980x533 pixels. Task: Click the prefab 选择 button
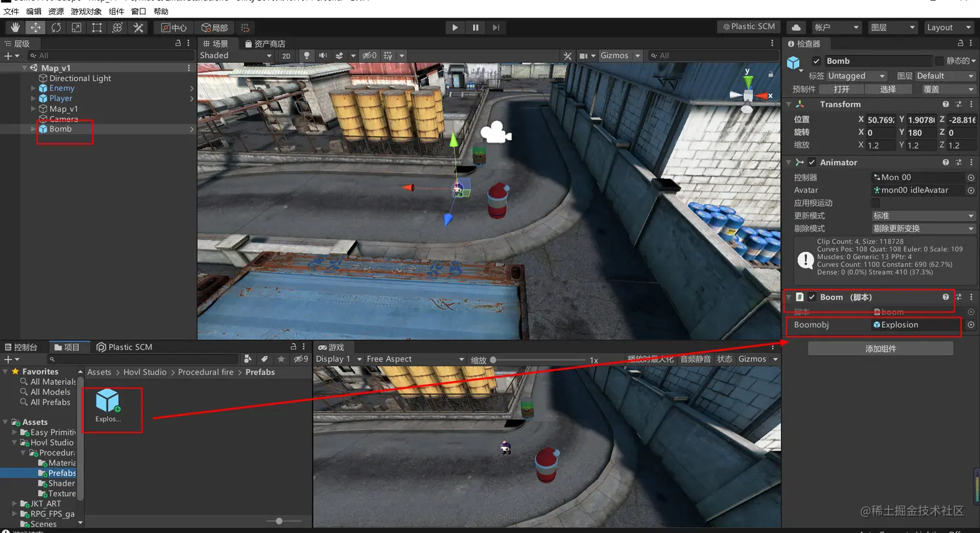click(888, 89)
